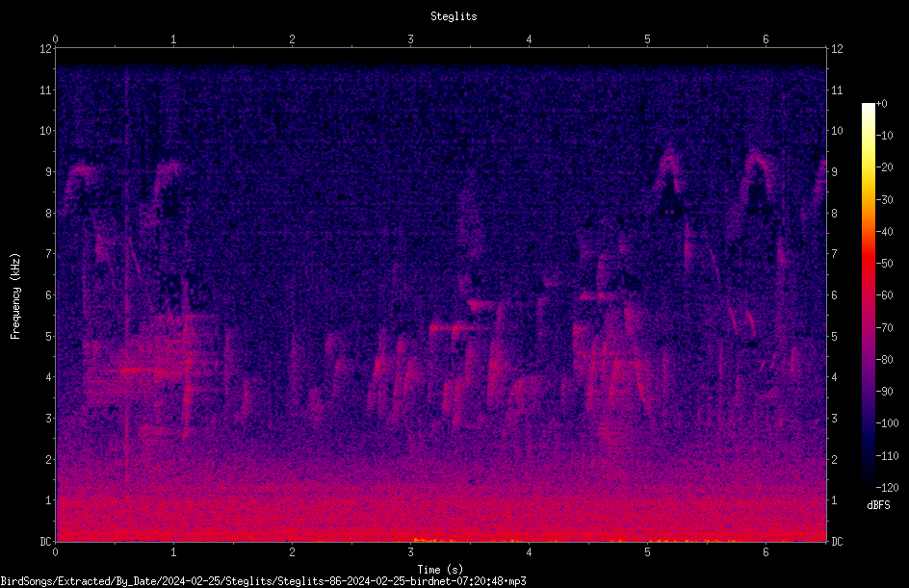Select the 9 kHz label on left axis
Image resolution: width=909 pixels, height=588 pixels.
coord(48,172)
